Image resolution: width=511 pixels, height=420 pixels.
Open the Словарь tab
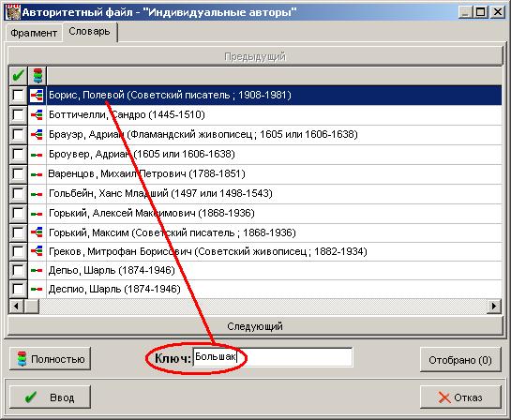(x=89, y=32)
